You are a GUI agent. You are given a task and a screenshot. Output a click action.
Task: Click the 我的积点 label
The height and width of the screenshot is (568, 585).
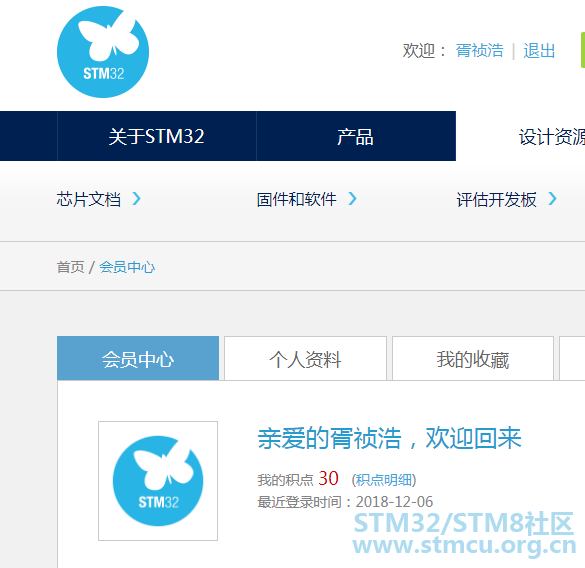(285, 480)
